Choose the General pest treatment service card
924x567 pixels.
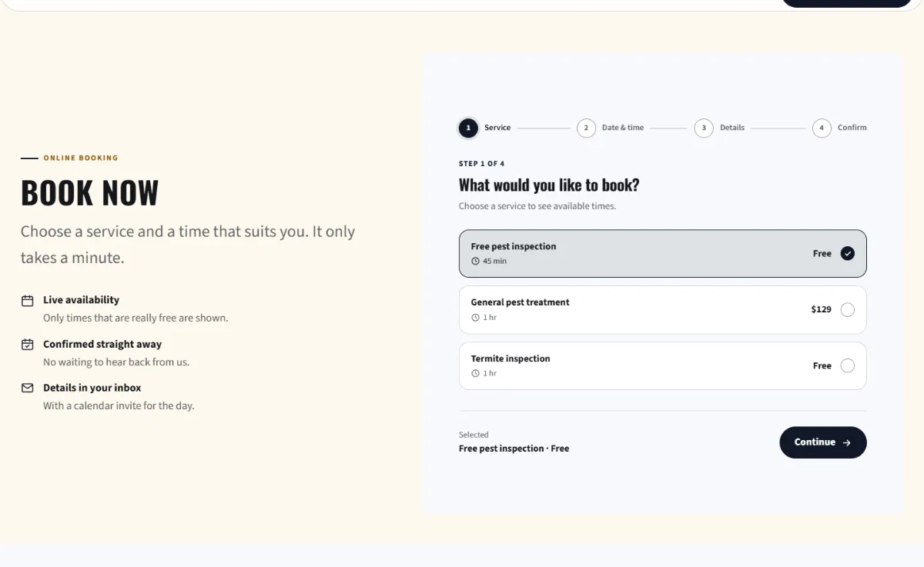click(663, 310)
